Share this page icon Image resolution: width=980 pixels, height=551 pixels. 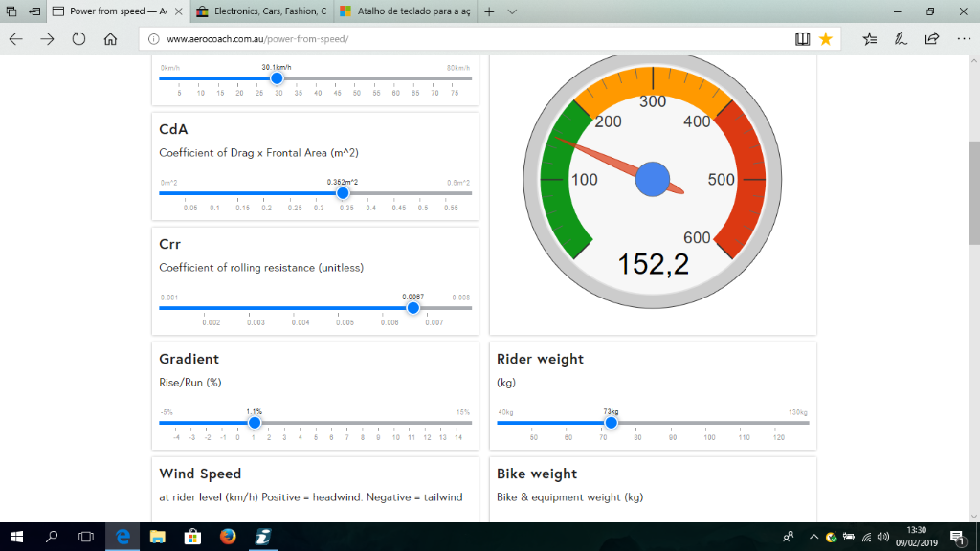coord(932,39)
